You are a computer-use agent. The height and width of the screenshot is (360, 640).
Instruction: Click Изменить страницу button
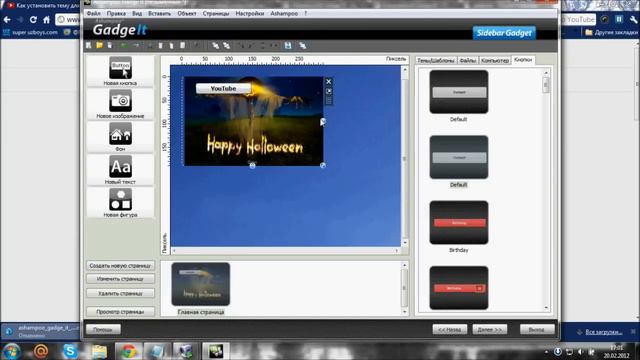[120, 279]
